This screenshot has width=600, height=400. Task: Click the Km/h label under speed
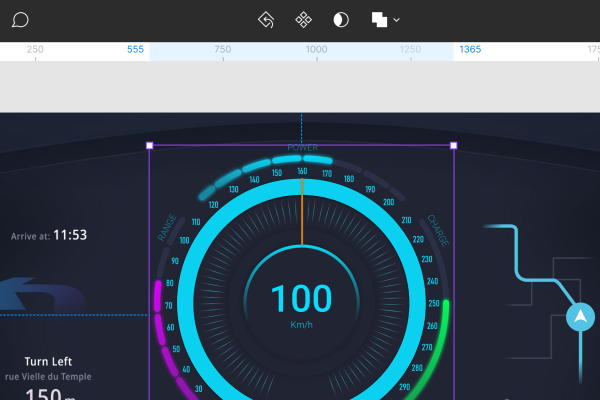click(x=301, y=325)
